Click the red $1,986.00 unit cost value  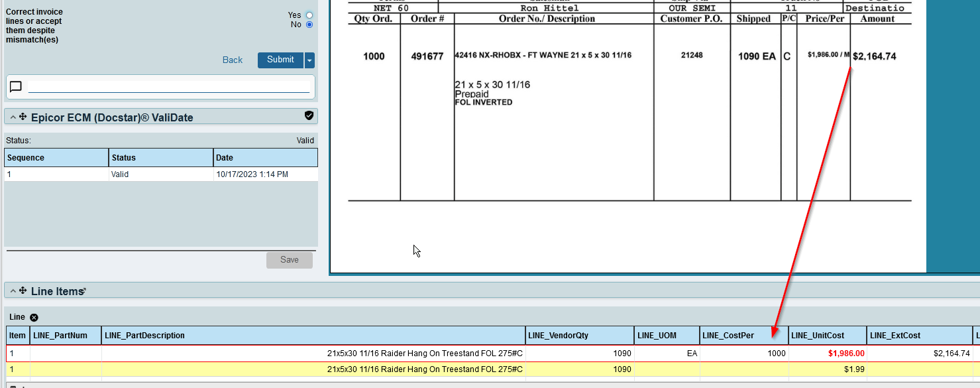click(x=847, y=353)
